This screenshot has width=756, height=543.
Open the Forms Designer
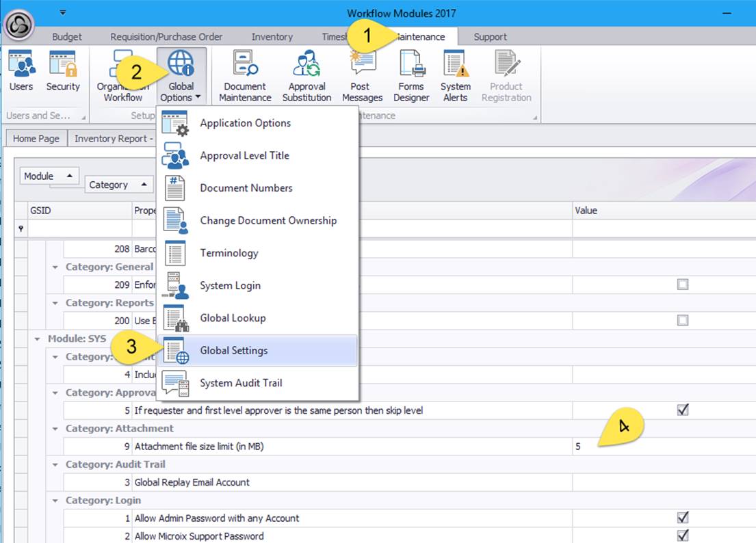coord(411,76)
